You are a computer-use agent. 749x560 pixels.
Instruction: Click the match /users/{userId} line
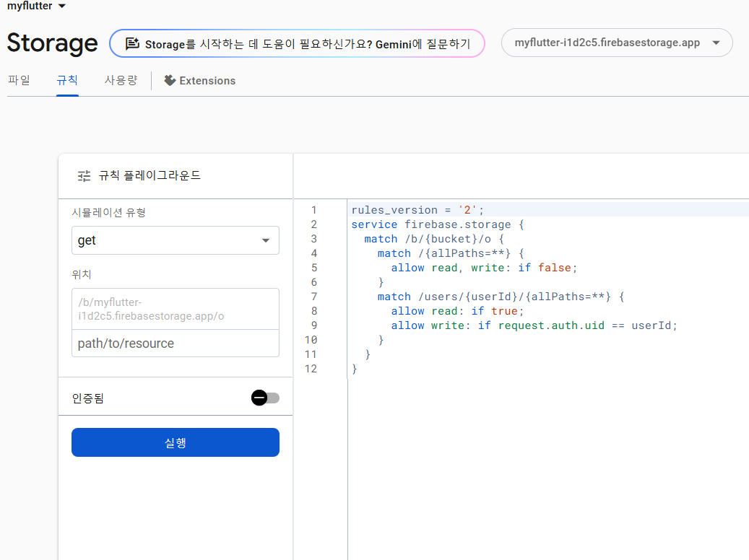coord(501,297)
